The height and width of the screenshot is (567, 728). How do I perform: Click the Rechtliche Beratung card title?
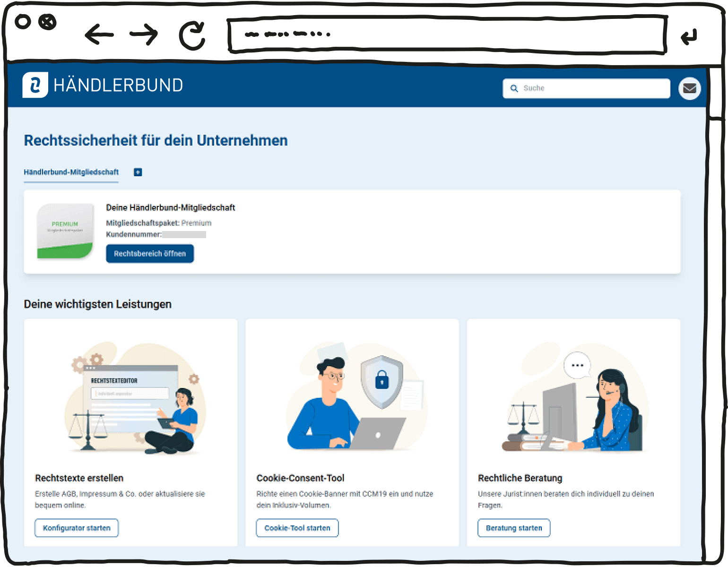click(520, 478)
